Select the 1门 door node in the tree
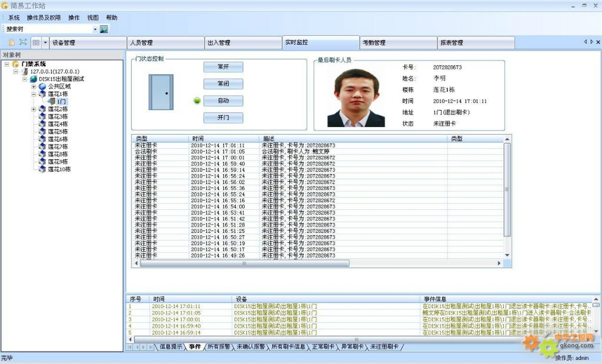The height and width of the screenshot is (364, 602). (x=61, y=102)
